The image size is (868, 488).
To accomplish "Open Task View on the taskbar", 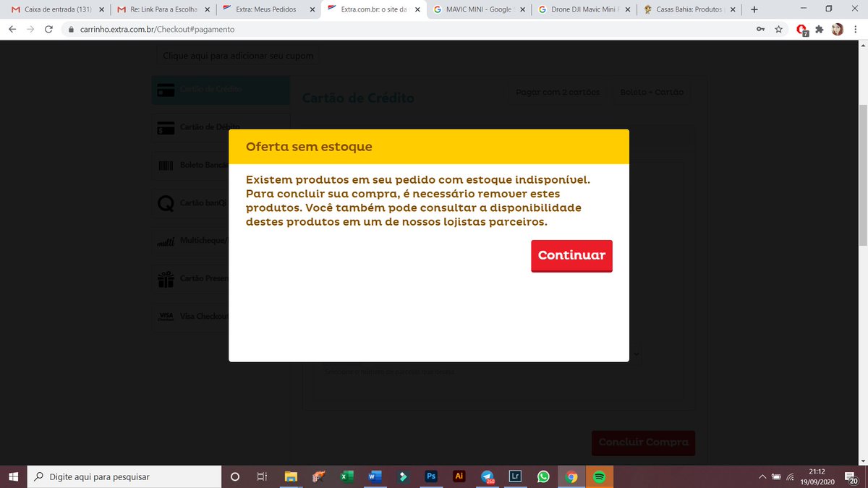I will (262, 476).
